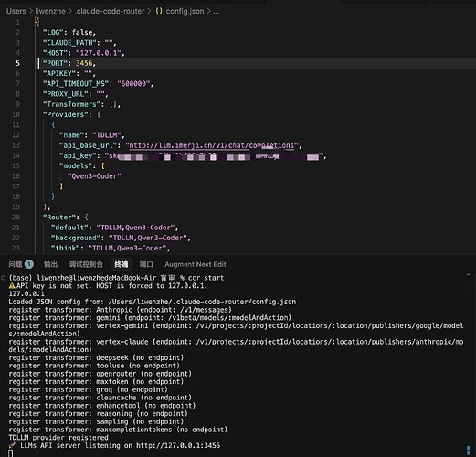Open http://127.0.0.1:3456 server link in terminal
Viewport: 476px width, 457px height.
pos(178,445)
